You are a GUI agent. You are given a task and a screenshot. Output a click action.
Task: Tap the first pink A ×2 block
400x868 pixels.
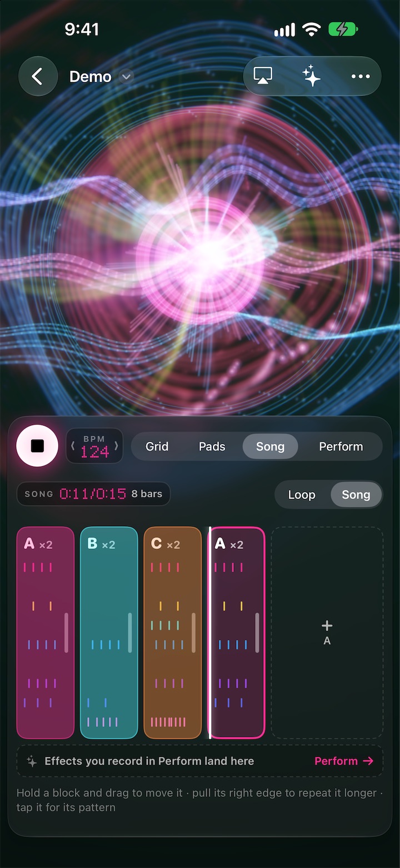pyautogui.click(x=45, y=633)
